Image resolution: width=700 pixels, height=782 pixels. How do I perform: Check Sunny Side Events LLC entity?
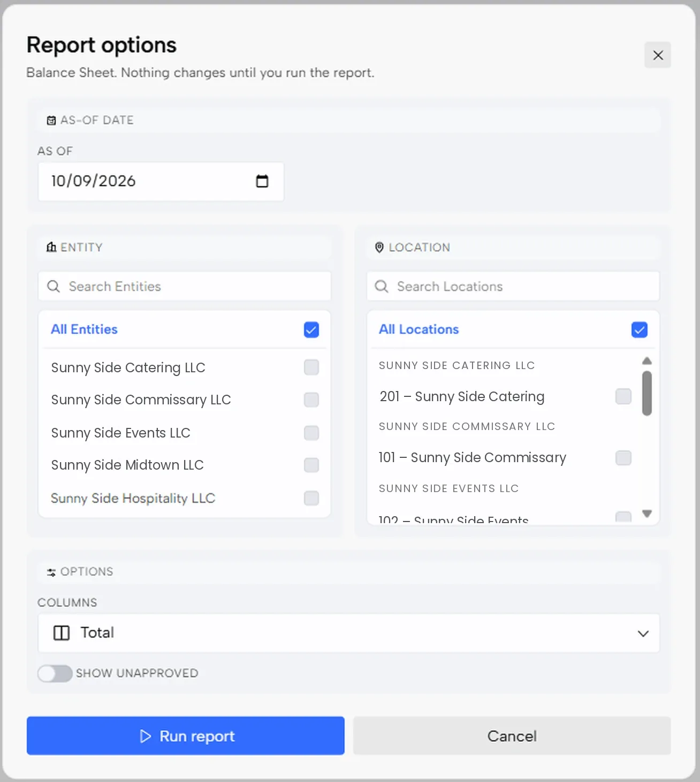point(311,433)
